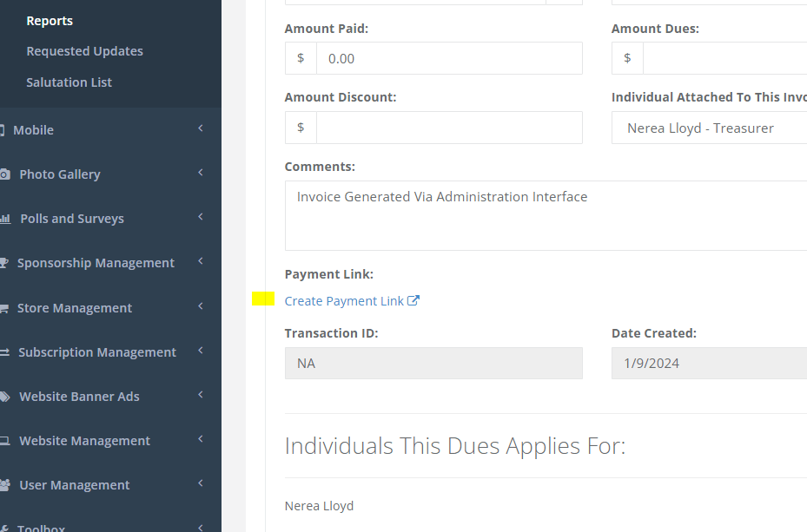The height and width of the screenshot is (532, 807).
Task: Click the Create Payment Link hyperlink
Action: click(x=344, y=301)
